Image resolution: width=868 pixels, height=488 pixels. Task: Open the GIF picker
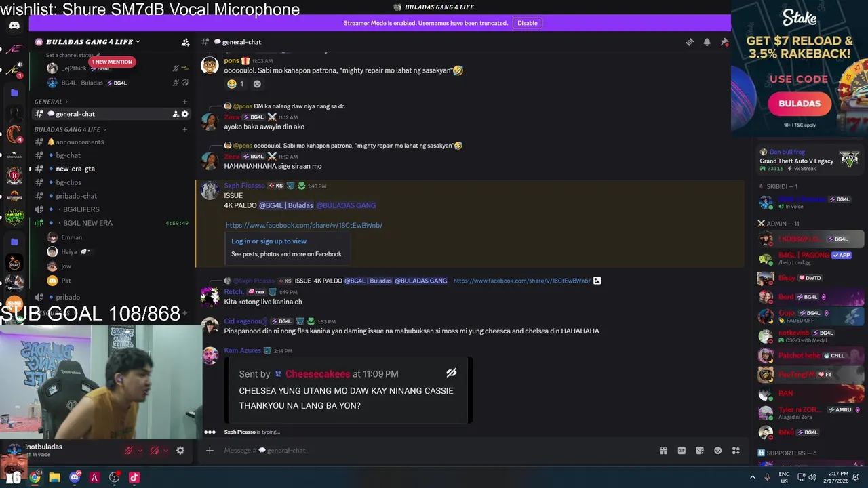pyautogui.click(x=682, y=450)
